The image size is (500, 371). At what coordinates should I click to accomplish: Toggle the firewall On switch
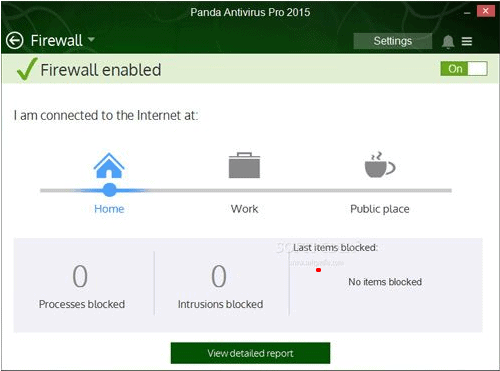(x=464, y=69)
